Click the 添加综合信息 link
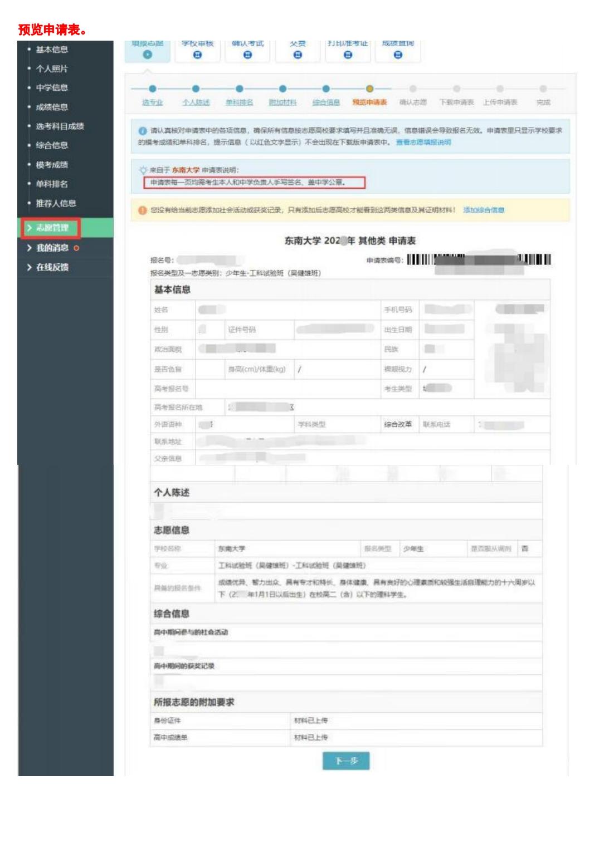Image resolution: width=614 pixels, height=868 pixels. coord(484,210)
